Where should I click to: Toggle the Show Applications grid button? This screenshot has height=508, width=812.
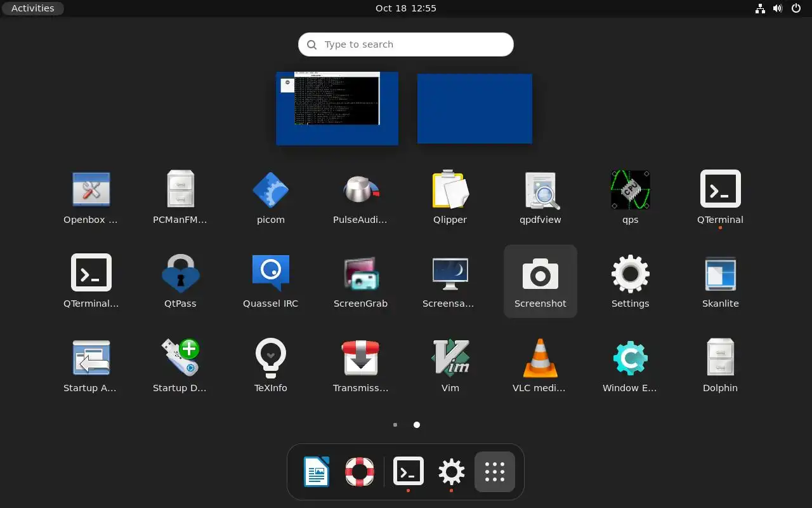tap(495, 472)
